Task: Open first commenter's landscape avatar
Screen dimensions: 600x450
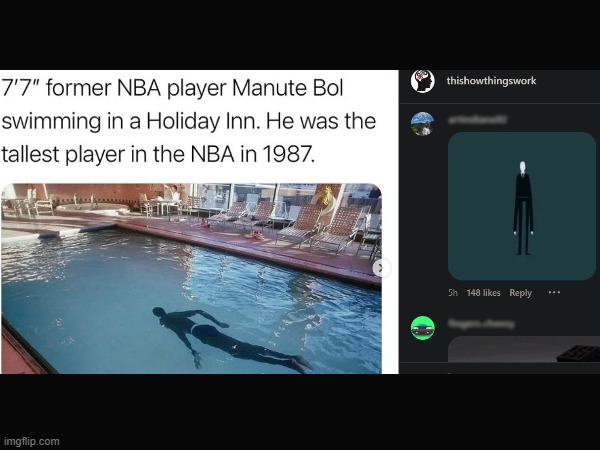Action: pyautogui.click(x=422, y=124)
